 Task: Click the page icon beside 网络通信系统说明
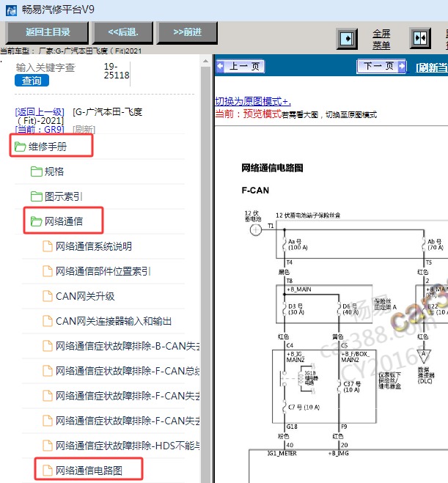[48, 246]
